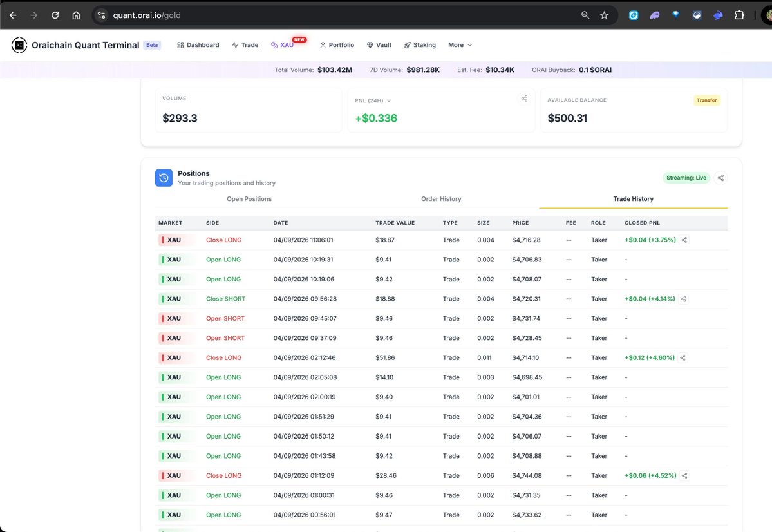Open the browser extensions puzzle icon
772x532 pixels.
(740, 15)
